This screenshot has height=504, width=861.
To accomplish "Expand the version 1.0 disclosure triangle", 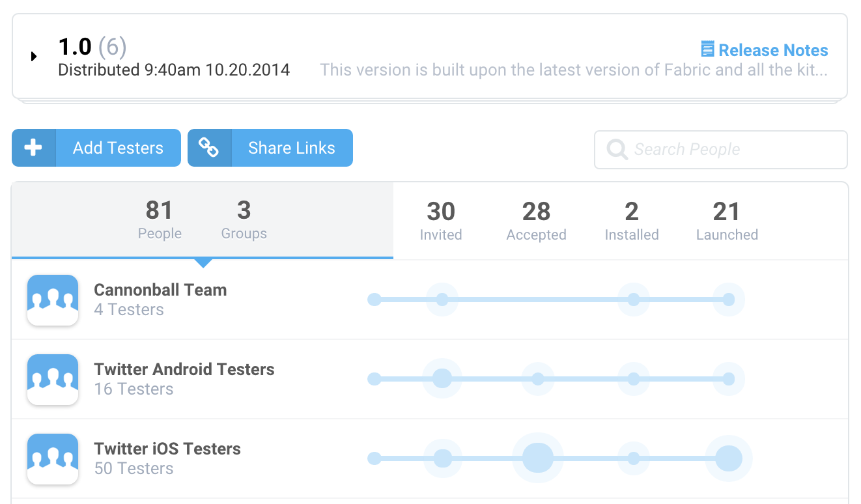I will (34, 56).
